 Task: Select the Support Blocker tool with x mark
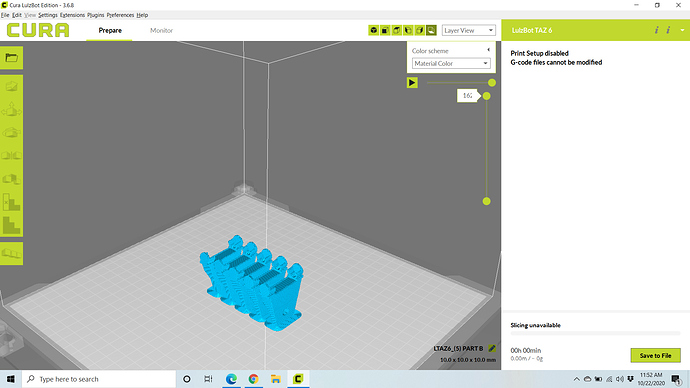[x=11, y=201]
